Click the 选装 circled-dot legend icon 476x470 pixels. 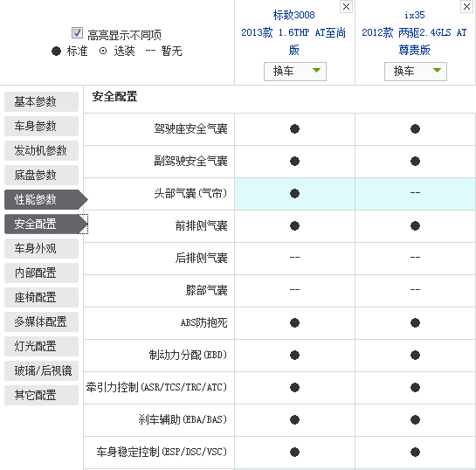pos(103,51)
